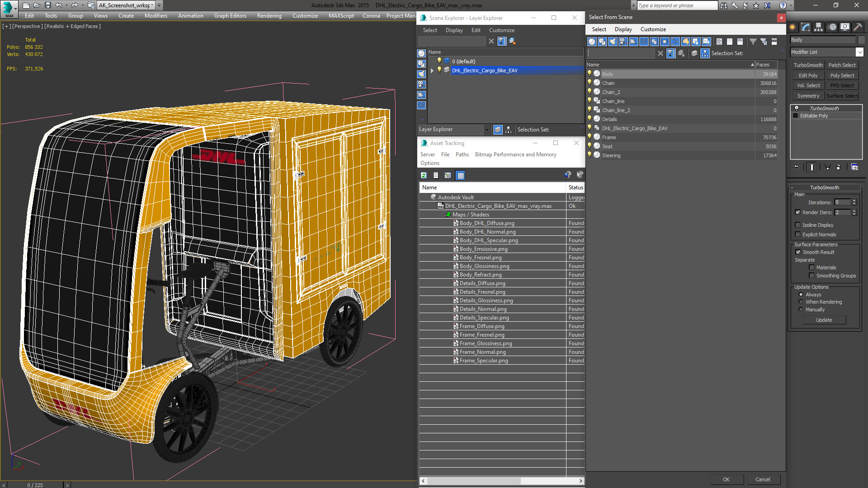Screen dimensions: 868x488
Task: Open Paths menu in Asset Tracking
Action: pos(462,155)
